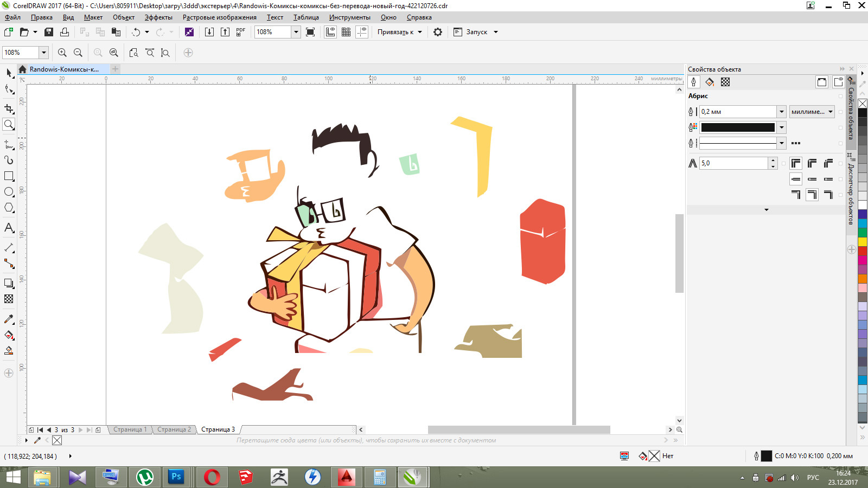Select the Polygon tool
Viewport: 868px width, 488px height.
[9, 208]
